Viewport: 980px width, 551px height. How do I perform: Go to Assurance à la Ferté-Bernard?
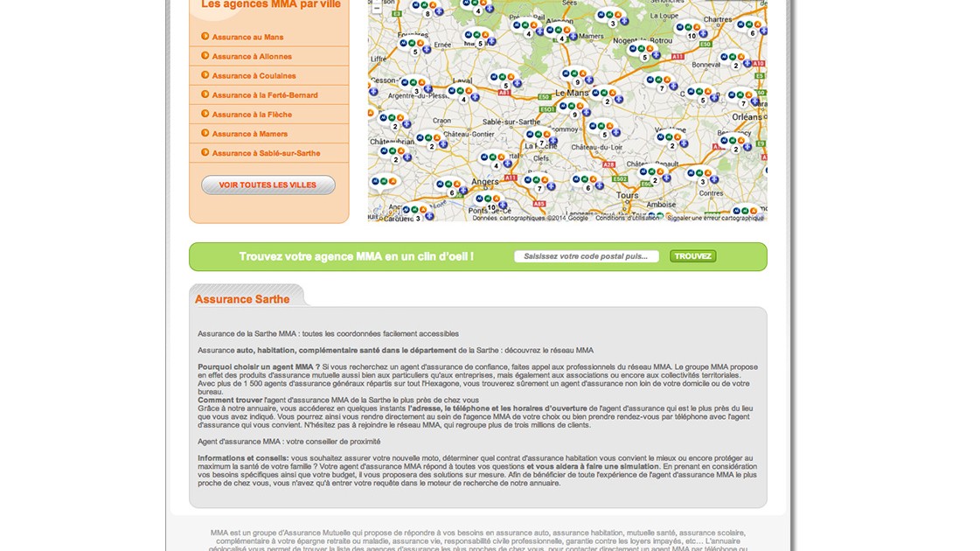(265, 95)
